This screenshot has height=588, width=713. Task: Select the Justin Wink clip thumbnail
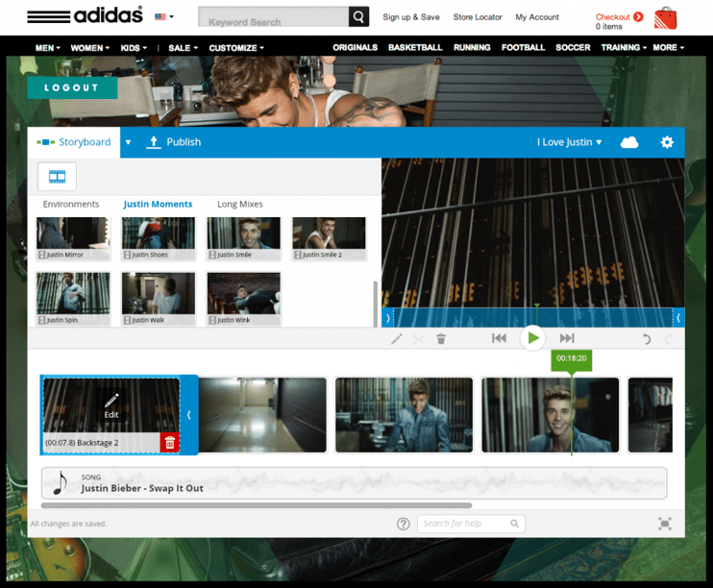click(x=244, y=298)
